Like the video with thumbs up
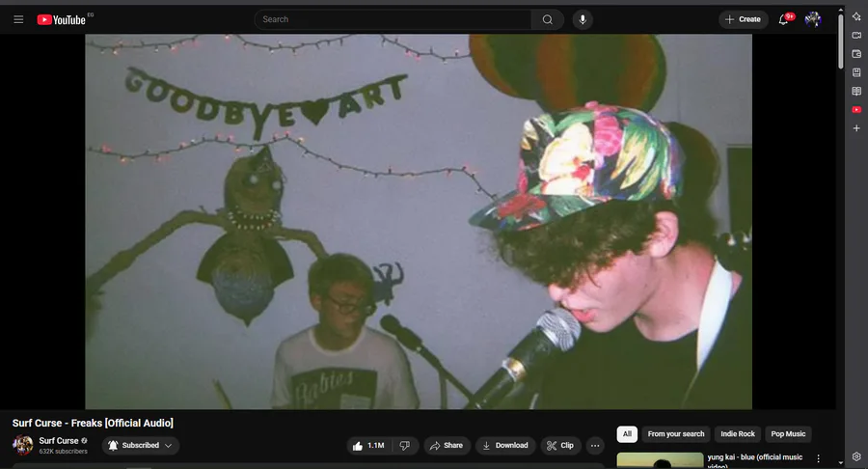Image resolution: width=868 pixels, height=469 pixels. pyautogui.click(x=367, y=445)
